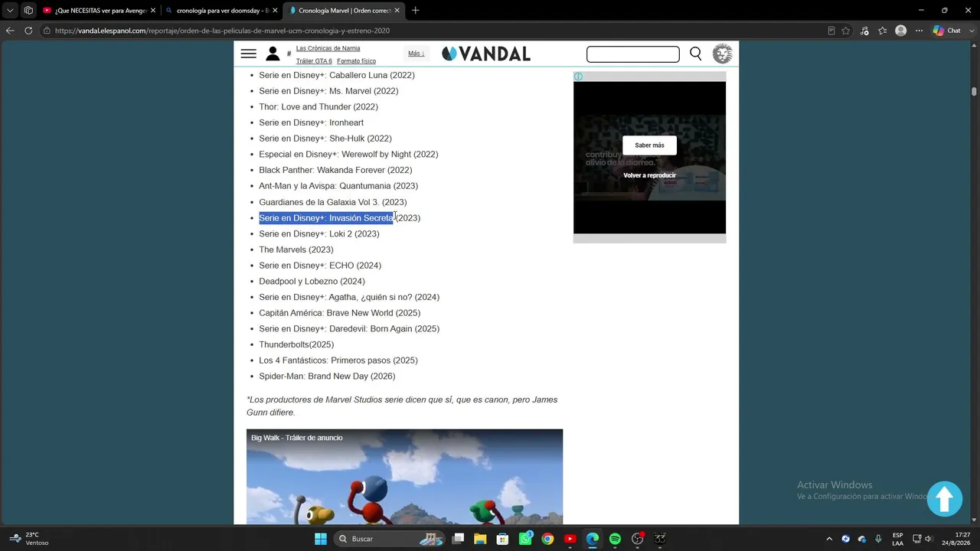
Task: Open the tab search dropdown arrow
Action: (10, 11)
